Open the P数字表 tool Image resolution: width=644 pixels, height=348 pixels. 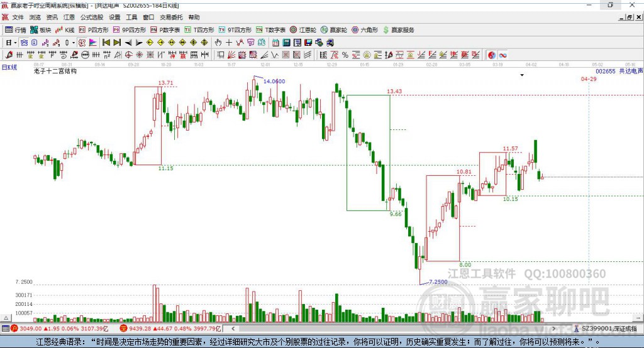(165, 30)
